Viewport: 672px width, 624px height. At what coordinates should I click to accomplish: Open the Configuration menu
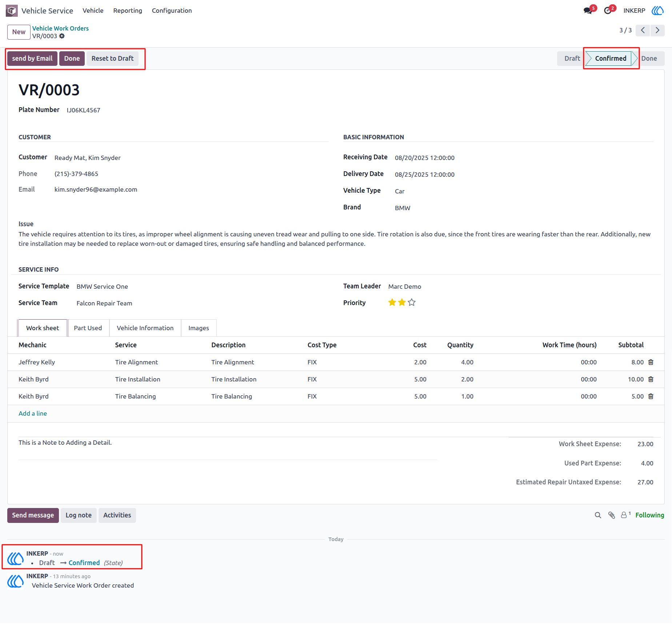pyautogui.click(x=172, y=11)
